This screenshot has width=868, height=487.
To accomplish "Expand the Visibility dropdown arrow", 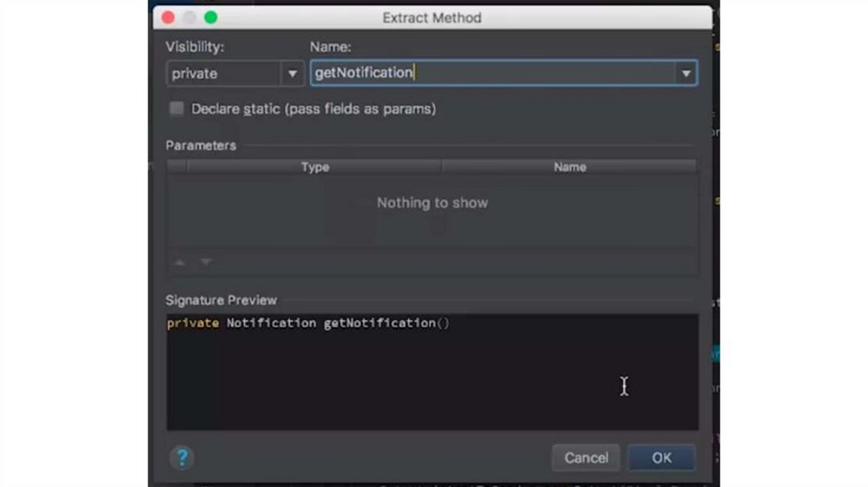I will coord(292,74).
